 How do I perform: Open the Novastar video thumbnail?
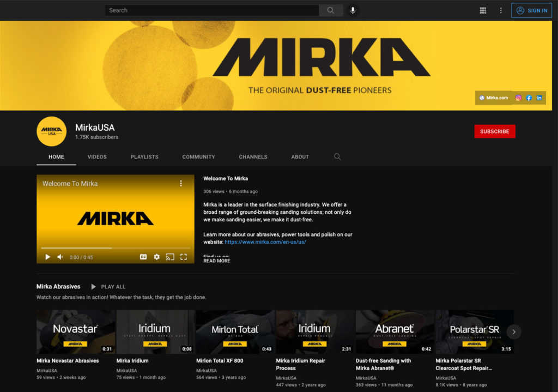click(x=76, y=332)
